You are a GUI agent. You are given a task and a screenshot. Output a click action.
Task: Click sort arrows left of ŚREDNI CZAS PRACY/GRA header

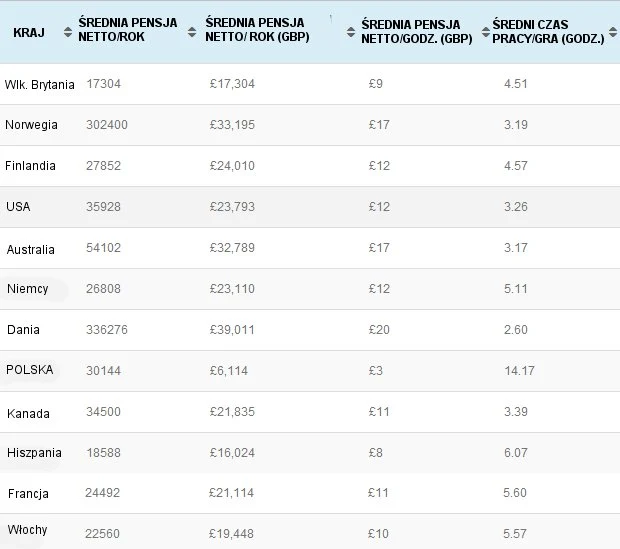point(486,33)
